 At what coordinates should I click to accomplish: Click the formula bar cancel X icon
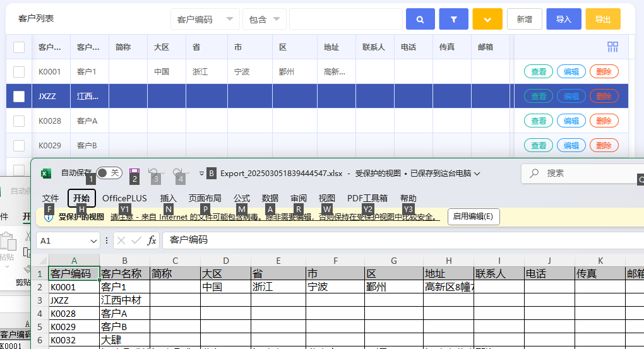pyautogui.click(x=121, y=240)
